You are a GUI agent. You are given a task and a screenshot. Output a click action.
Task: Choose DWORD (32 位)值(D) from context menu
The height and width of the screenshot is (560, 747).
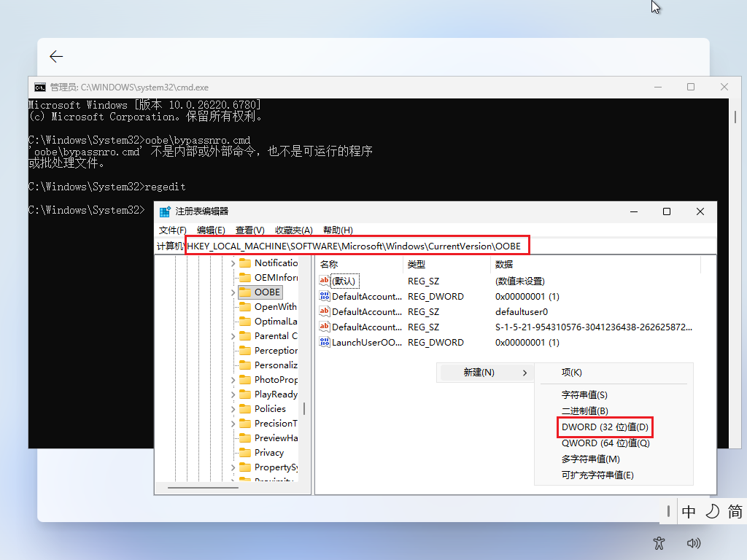pyautogui.click(x=605, y=427)
